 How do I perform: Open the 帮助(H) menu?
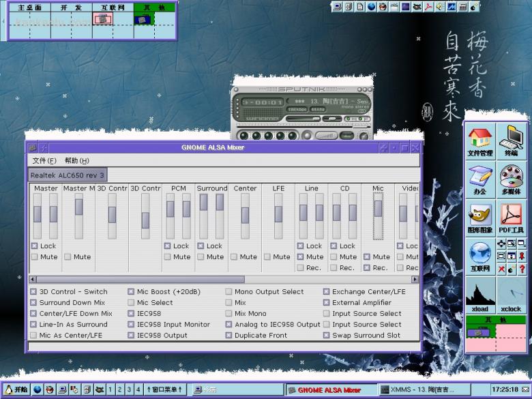pyautogui.click(x=76, y=160)
